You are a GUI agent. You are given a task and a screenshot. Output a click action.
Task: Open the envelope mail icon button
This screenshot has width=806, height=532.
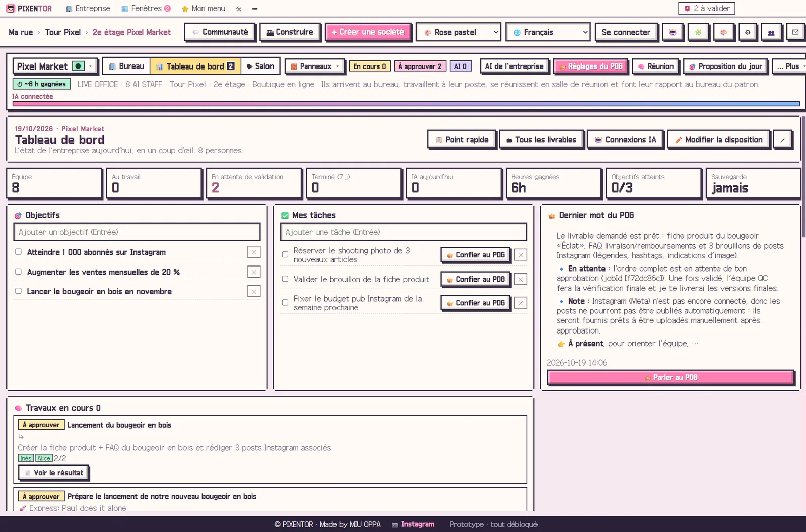795,32
